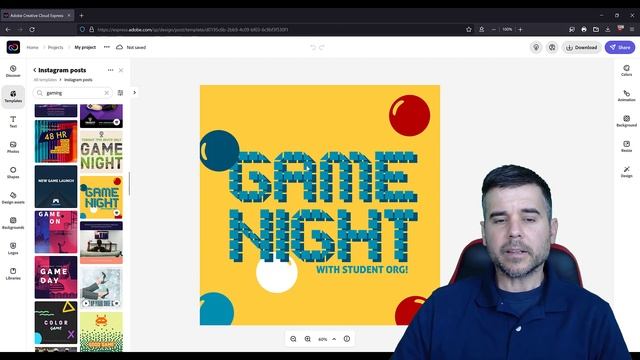This screenshot has width=640, height=360.
Task: Click the gaming template search field
Action: [73, 93]
